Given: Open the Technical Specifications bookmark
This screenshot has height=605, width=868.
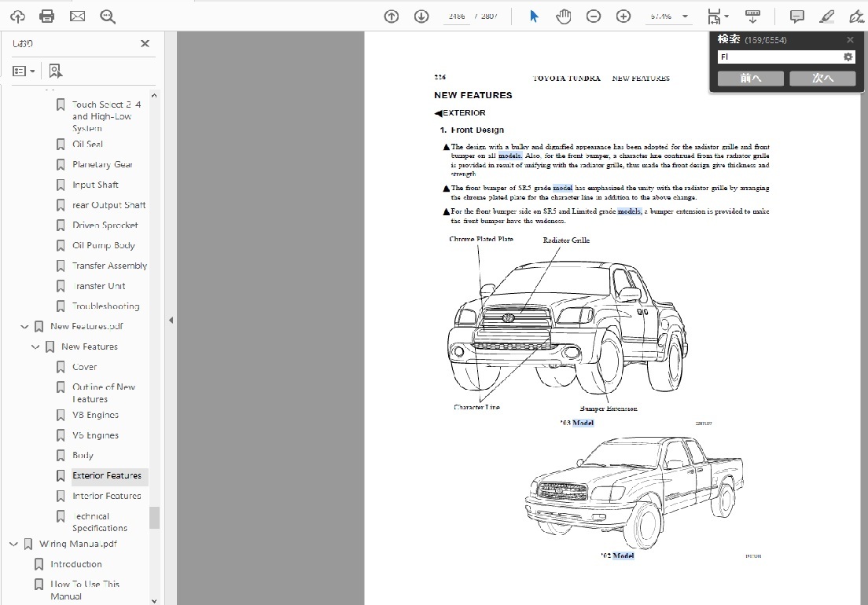Looking at the screenshot, I should click(x=100, y=522).
